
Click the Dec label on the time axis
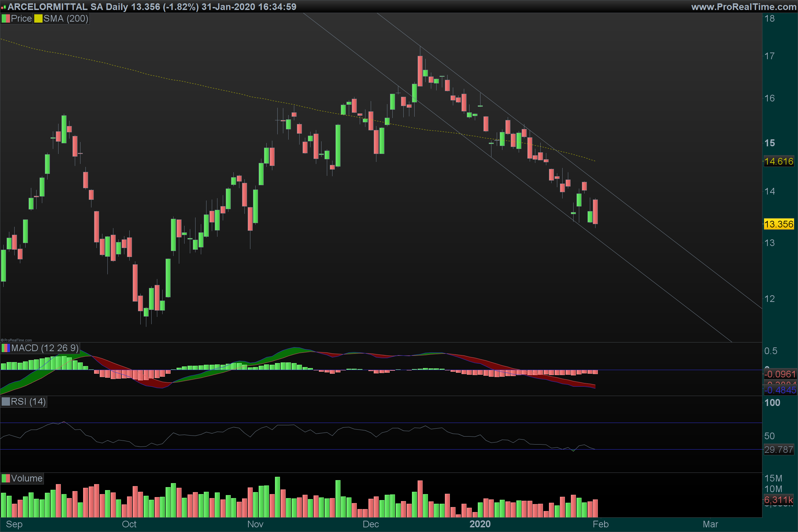pos(370,524)
